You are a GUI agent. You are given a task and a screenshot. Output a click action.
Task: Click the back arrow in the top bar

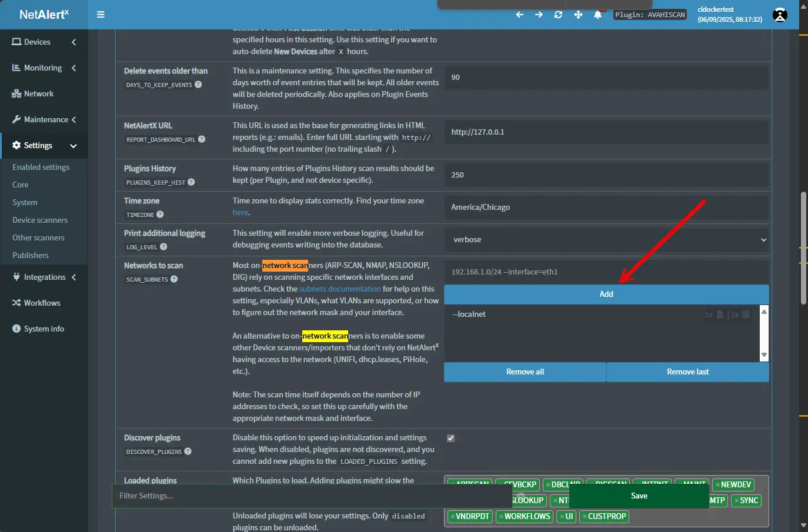(x=520, y=15)
